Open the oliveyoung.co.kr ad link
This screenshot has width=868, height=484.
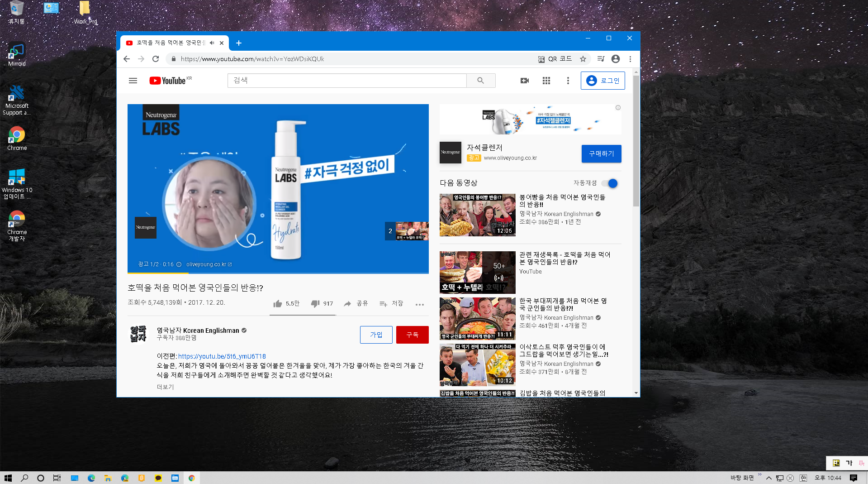(206, 264)
